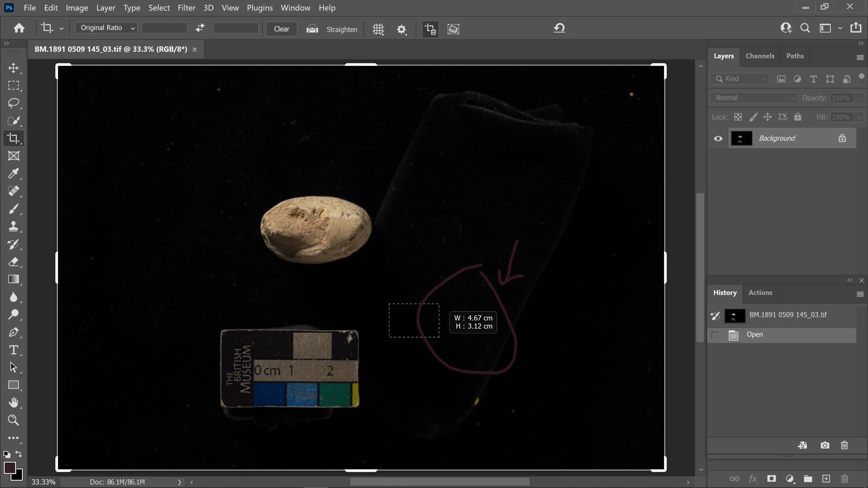The height and width of the screenshot is (488, 868).
Task: Open the Original Ratio dropdown
Action: 106,28
